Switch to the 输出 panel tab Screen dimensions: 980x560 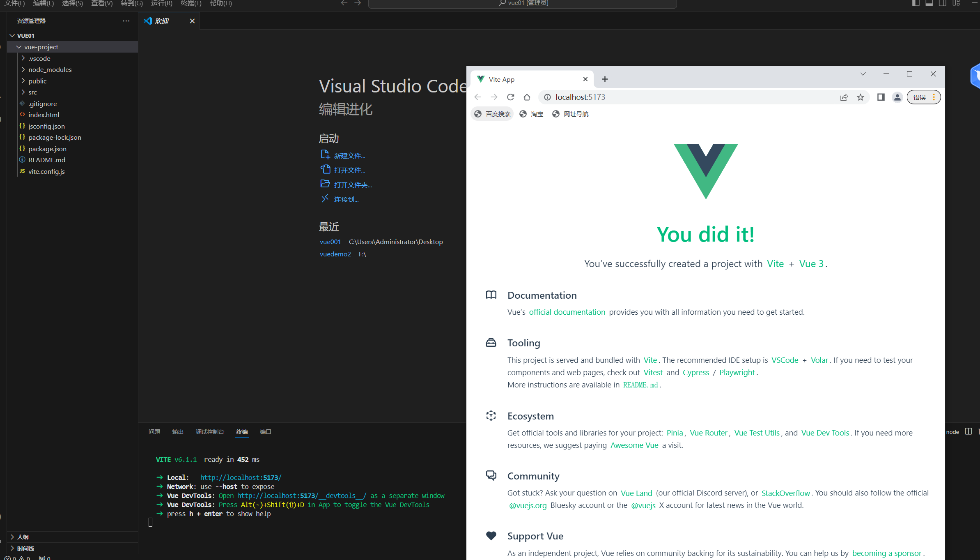coord(178,432)
